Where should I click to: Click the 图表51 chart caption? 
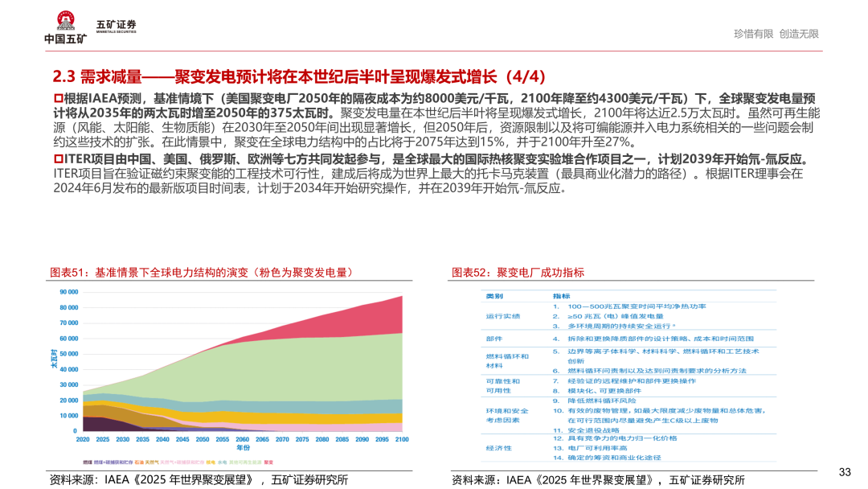coord(201,273)
